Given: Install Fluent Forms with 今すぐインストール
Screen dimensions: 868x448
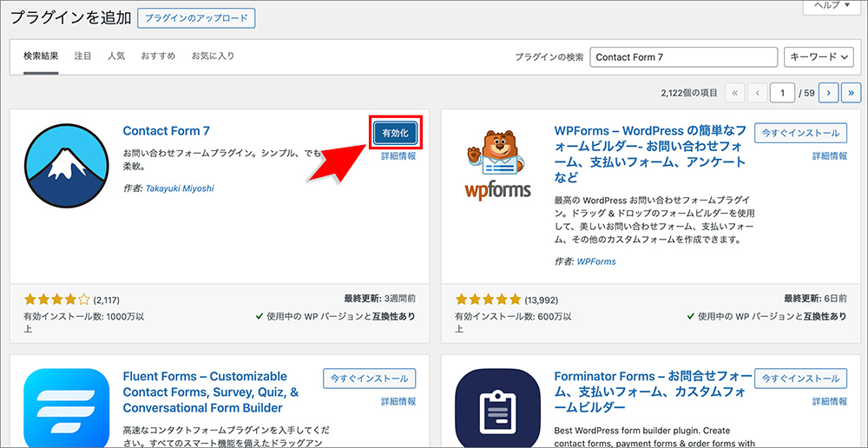Looking at the screenshot, I should tap(369, 379).
